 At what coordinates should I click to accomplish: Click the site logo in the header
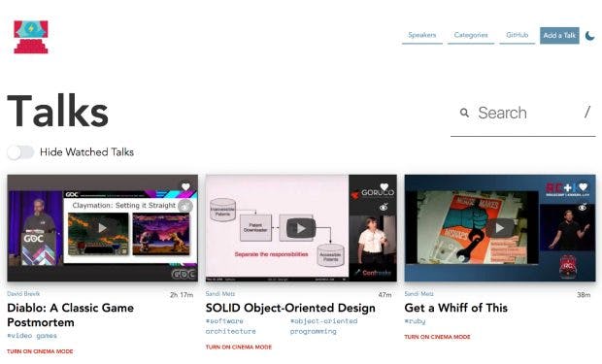tap(31, 37)
